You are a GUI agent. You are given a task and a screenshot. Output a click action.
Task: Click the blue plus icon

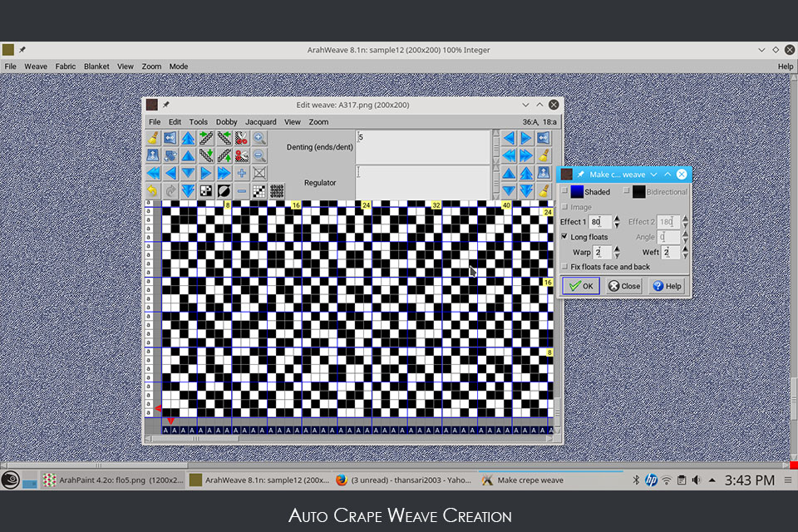click(242, 173)
